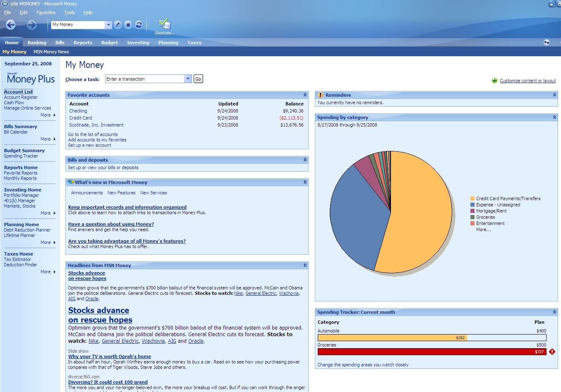The width and height of the screenshot is (561, 392).
Task: Open Account Register in sidebar
Action: 21,97
